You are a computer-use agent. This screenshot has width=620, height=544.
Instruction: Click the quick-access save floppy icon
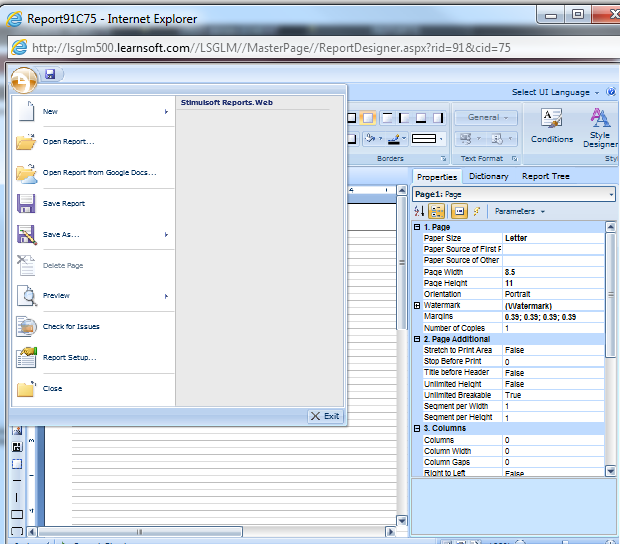pos(50,74)
